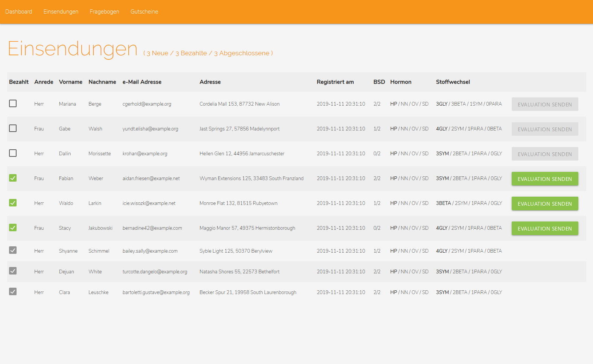This screenshot has width=593, height=364.
Task: Check the Bezahlt box for Mariana Berge
Action: tap(13, 103)
